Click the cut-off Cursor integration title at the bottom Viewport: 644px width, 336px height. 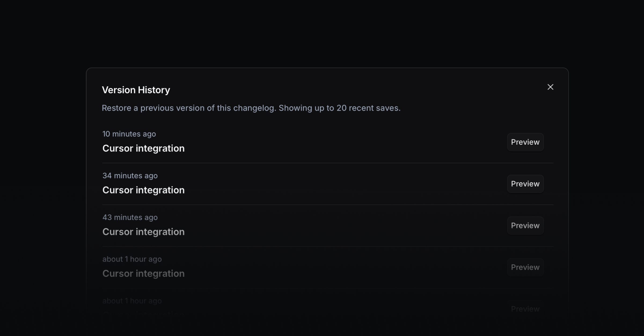[144, 313]
